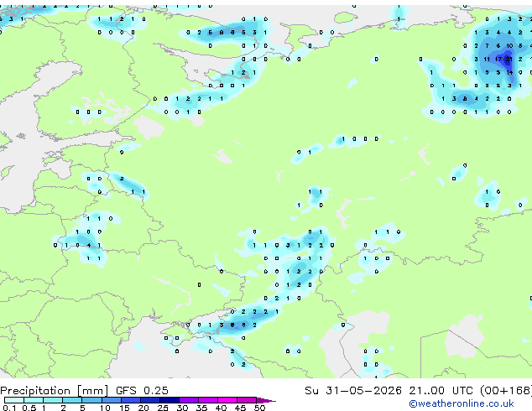
Task: Click the legend label '50'
Action: [259, 408]
